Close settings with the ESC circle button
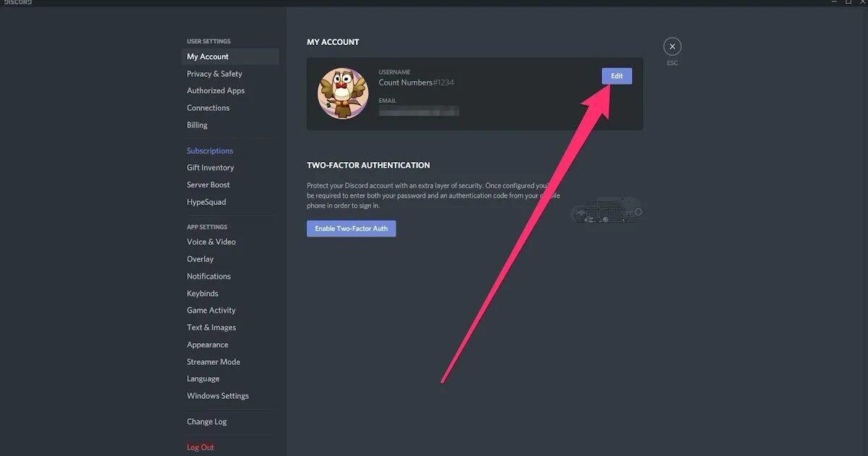The image size is (868, 456). (672, 47)
